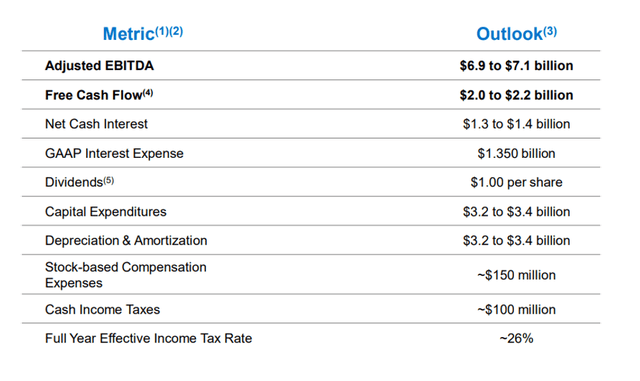Select the GAAP Interest Expense label
Image resolution: width=640 pixels, height=381 pixels.
[x=114, y=153]
